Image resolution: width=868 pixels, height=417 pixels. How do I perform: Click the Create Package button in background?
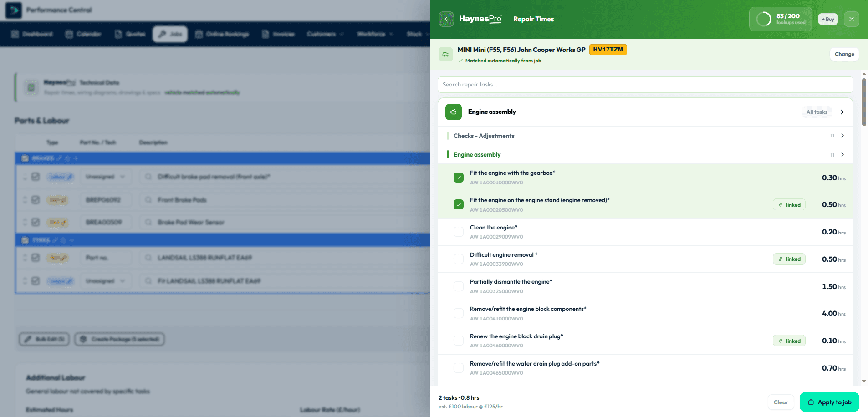tap(119, 339)
